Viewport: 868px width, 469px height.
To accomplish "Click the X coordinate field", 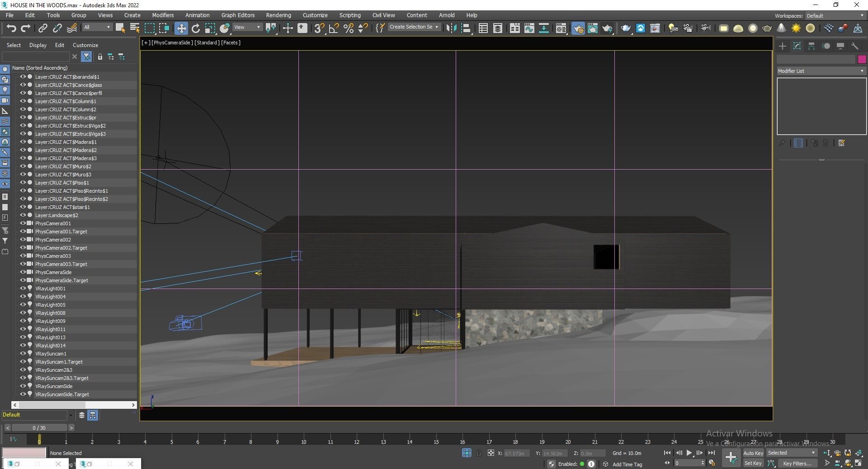I will point(516,453).
